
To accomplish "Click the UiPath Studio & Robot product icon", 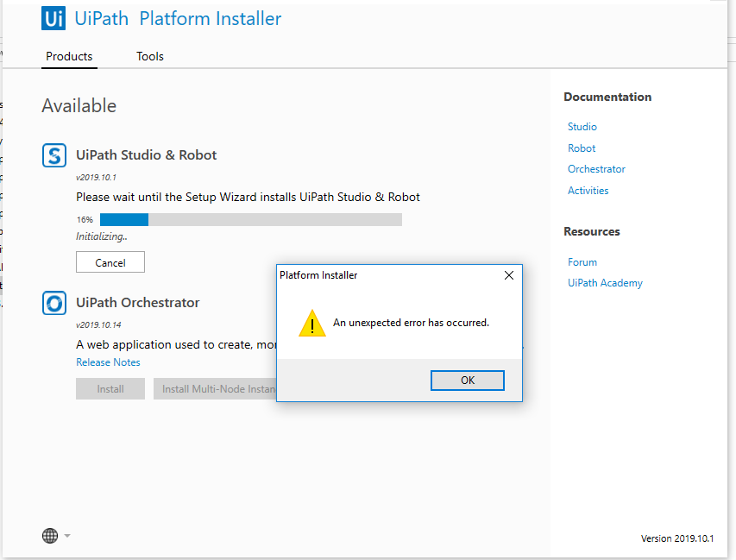I will (x=54, y=155).
